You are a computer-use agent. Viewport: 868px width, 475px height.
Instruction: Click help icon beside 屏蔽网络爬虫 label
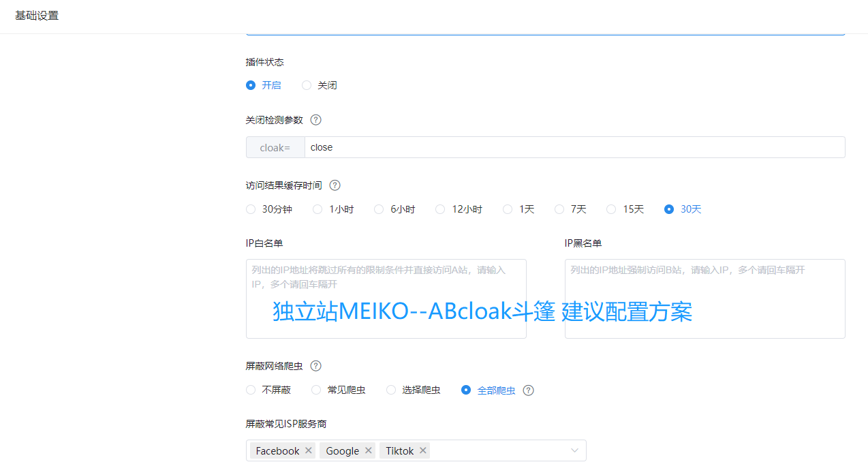315,366
